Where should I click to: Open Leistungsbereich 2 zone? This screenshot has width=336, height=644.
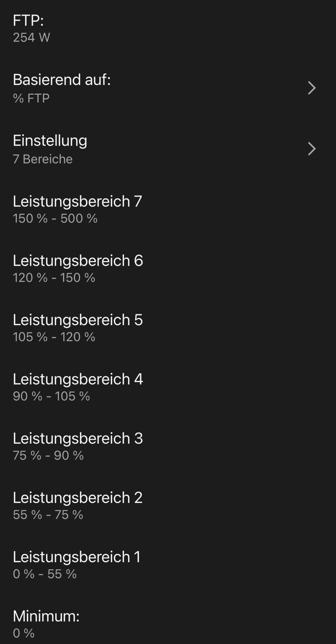(x=77, y=498)
